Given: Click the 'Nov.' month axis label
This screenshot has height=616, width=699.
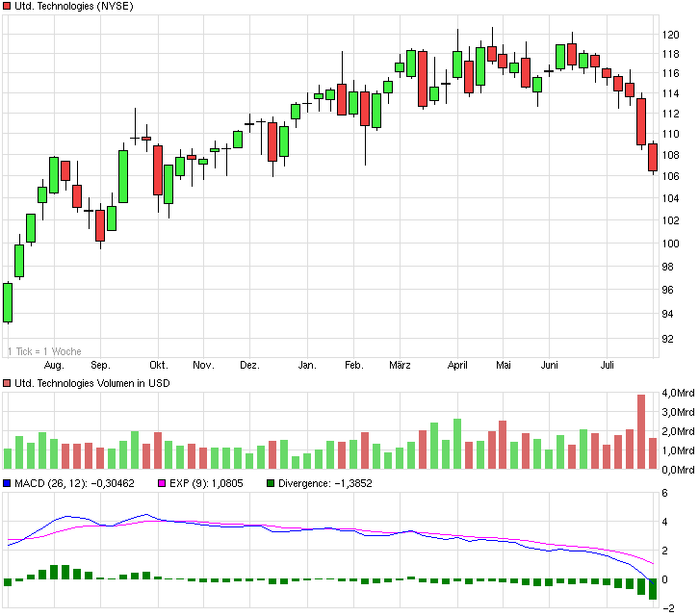Looking at the screenshot, I should (x=204, y=366).
